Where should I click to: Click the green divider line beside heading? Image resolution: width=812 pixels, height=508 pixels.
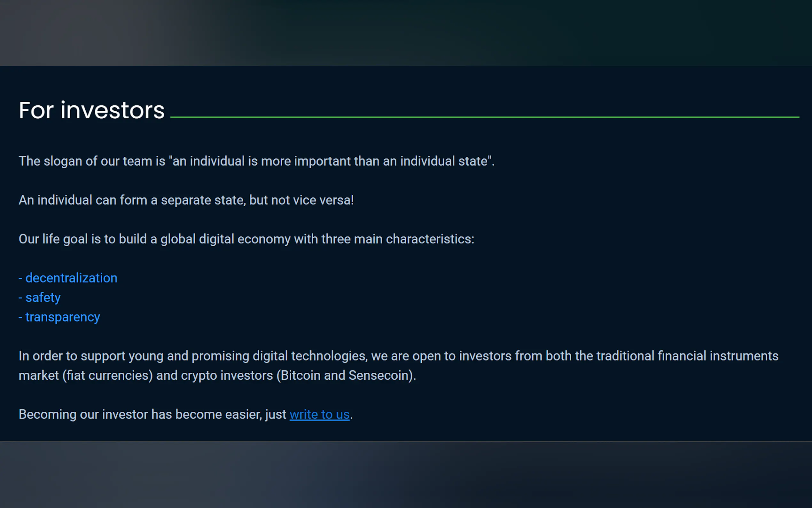coord(484,117)
